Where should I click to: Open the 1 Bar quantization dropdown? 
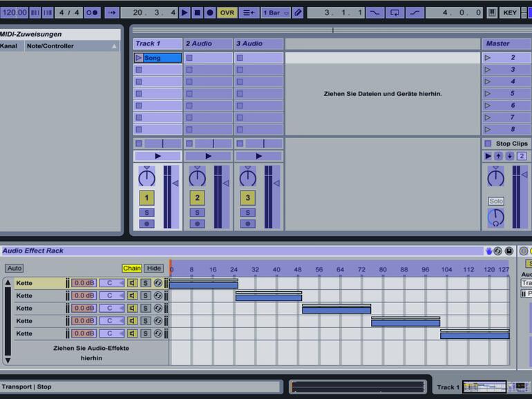click(276, 12)
